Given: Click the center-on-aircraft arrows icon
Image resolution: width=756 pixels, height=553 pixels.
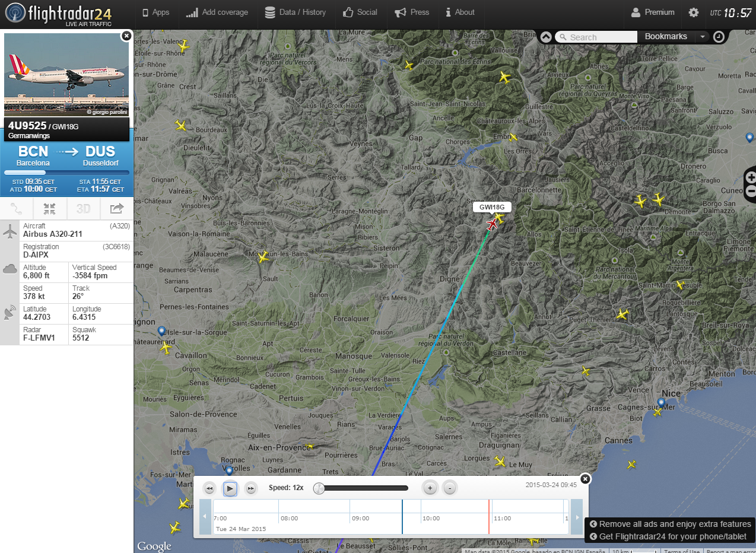Looking at the screenshot, I should [x=50, y=209].
